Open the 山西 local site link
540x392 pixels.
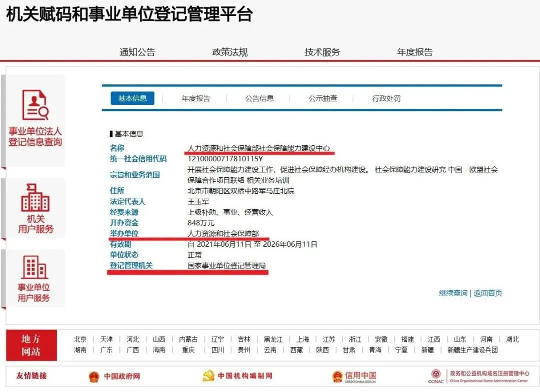159,340
